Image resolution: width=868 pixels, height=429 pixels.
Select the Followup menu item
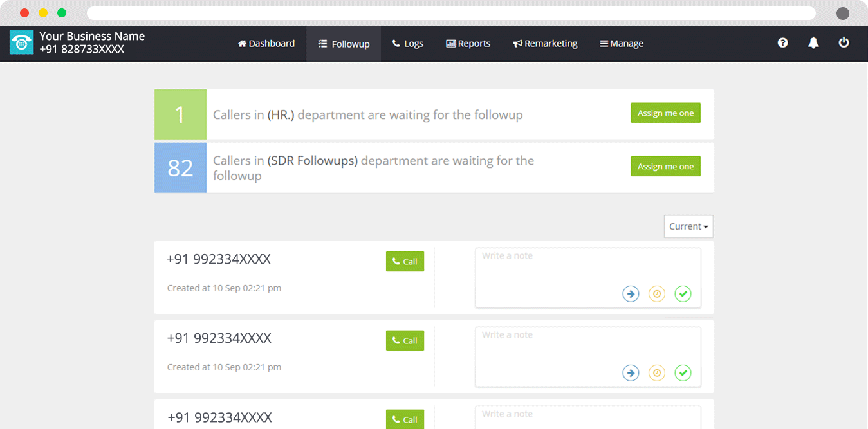(x=344, y=44)
